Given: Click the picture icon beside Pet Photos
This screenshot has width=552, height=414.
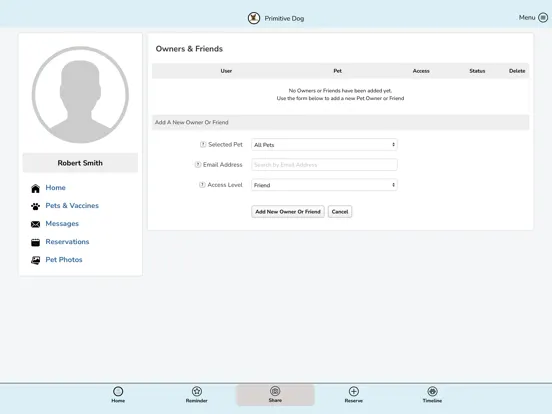Looking at the screenshot, I should point(36,260).
